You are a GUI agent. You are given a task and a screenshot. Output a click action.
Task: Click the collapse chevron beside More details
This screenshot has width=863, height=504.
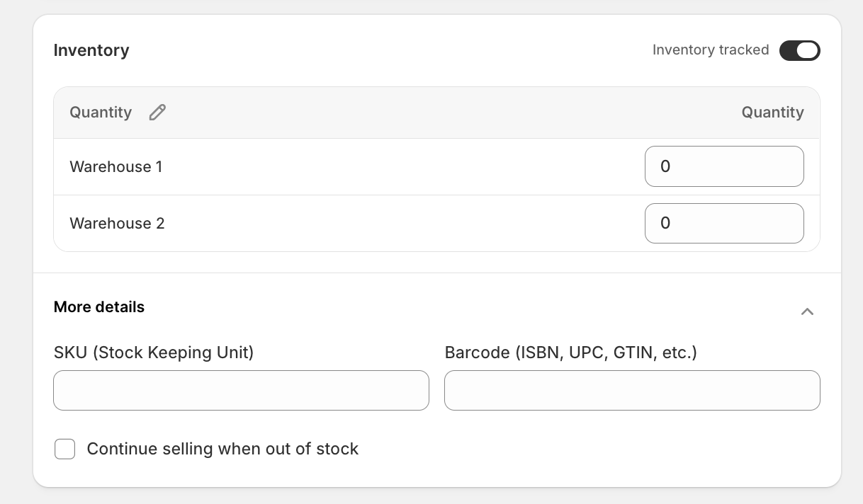(807, 311)
